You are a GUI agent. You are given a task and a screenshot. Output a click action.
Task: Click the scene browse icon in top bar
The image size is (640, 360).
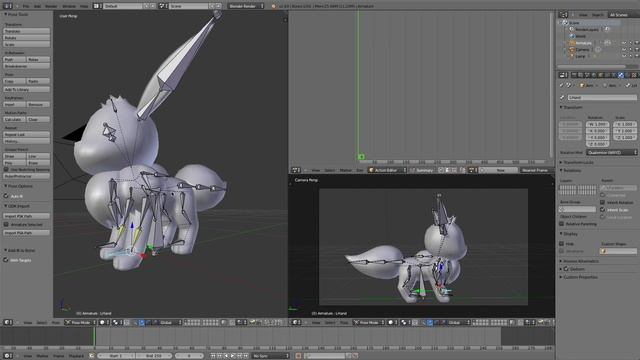point(162,6)
